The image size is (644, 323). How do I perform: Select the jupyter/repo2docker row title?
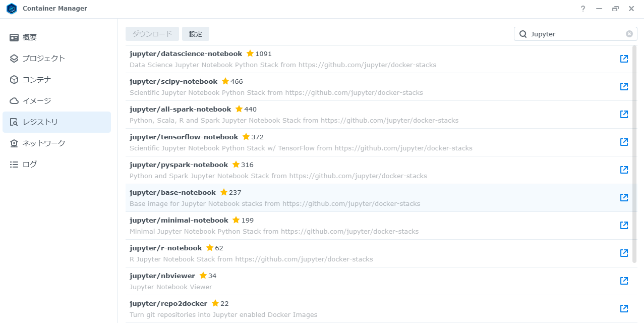(168, 303)
